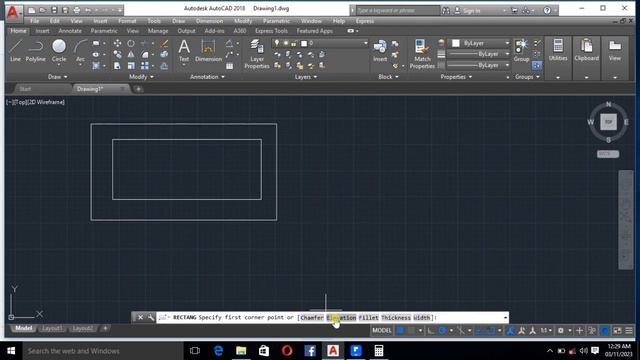640x360 pixels.
Task: Switch to the Annotate ribbon tab
Action: [70, 31]
